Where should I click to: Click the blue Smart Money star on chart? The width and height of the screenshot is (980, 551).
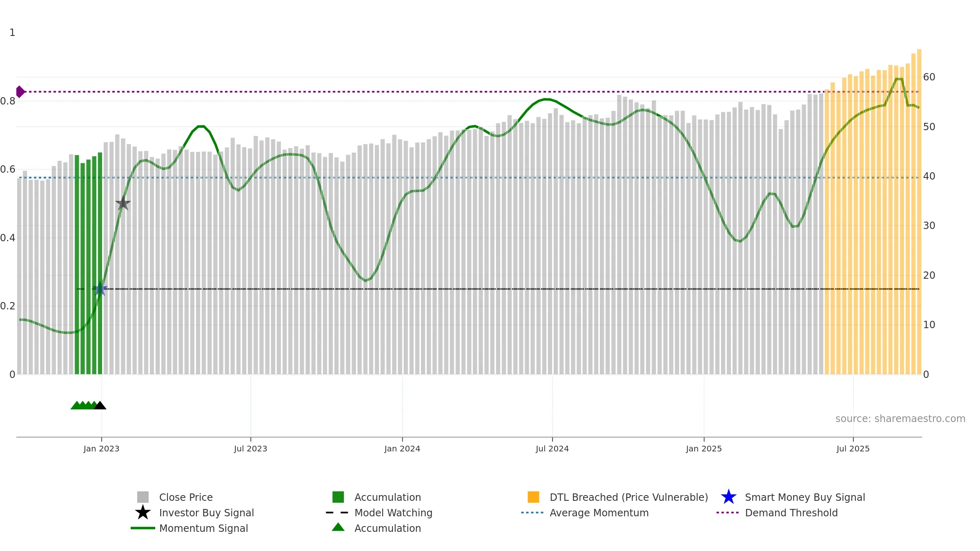(100, 289)
